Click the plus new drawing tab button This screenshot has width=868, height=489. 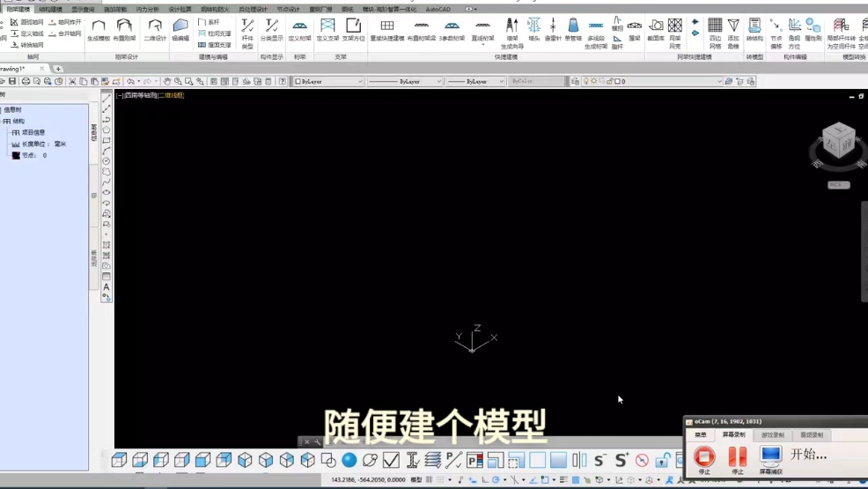[57, 69]
